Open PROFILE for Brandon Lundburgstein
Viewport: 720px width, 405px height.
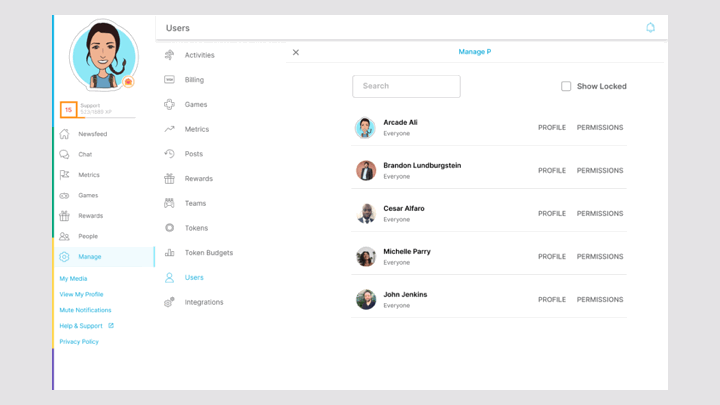click(x=552, y=170)
